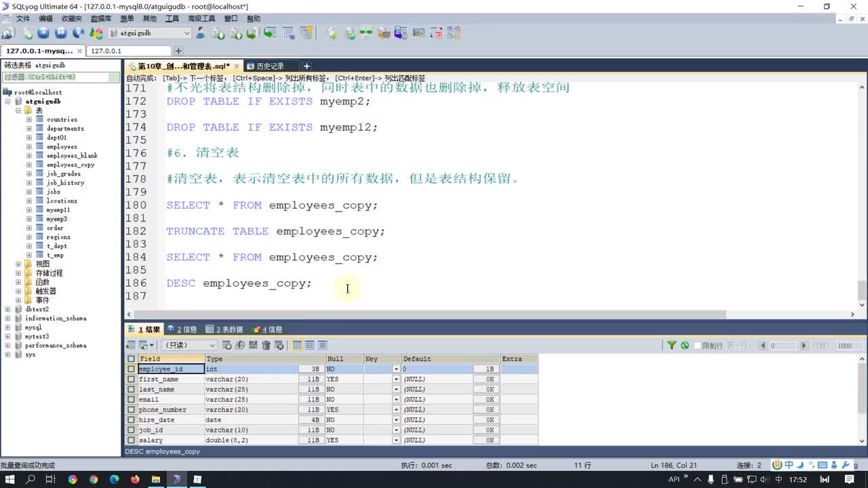This screenshot has height=488, width=868.
Task: Click the new query editor toolbar icon
Action: point(26,33)
